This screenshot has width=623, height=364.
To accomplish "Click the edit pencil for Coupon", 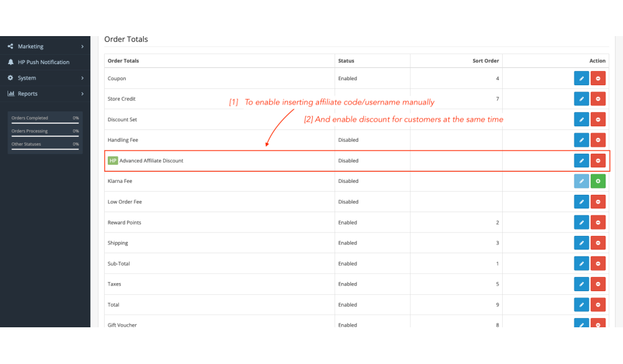I will 581,78.
